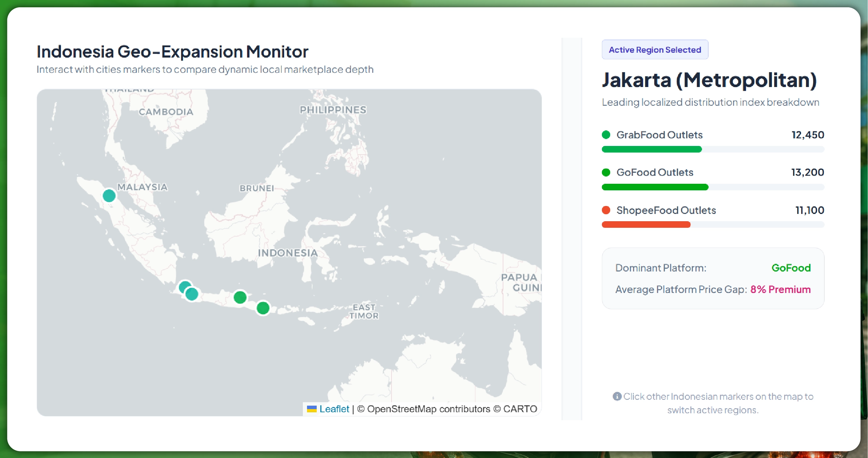Click the GrabFood Outlets progress bar
The width and height of the screenshot is (868, 458).
(x=713, y=149)
